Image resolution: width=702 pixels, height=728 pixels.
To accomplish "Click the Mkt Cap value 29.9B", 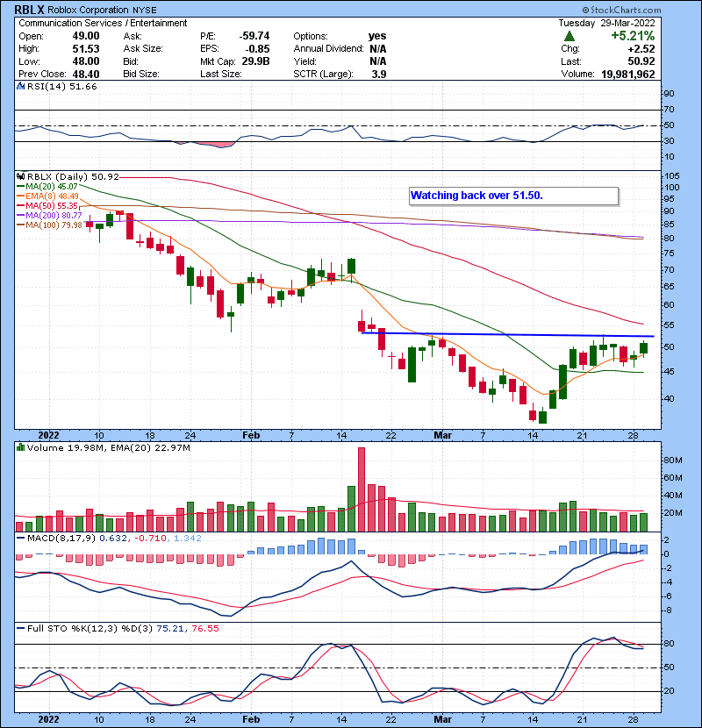I will [255, 61].
